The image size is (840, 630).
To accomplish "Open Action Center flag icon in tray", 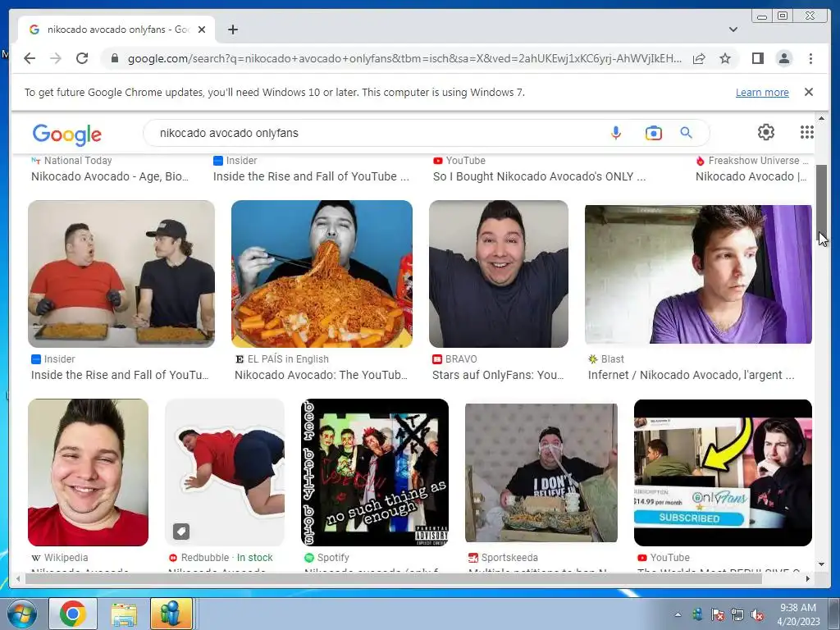I will point(717,614).
